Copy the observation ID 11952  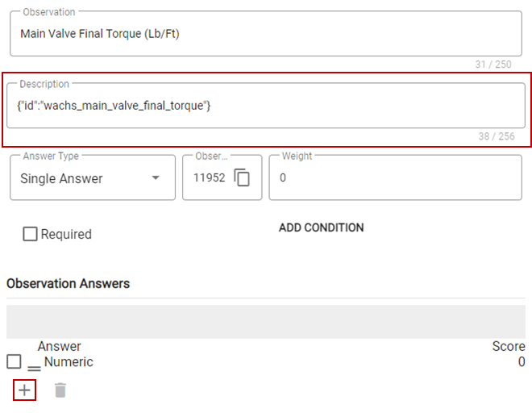coord(242,177)
